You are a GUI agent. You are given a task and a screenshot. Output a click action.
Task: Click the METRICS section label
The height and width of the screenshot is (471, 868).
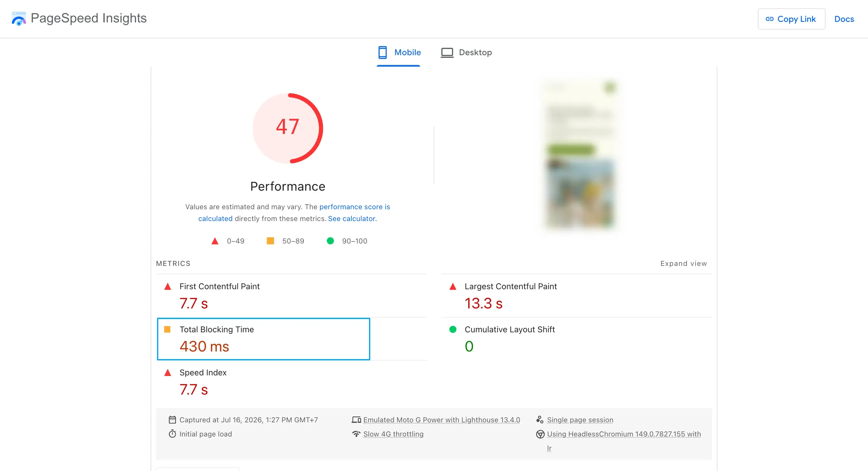(173, 264)
